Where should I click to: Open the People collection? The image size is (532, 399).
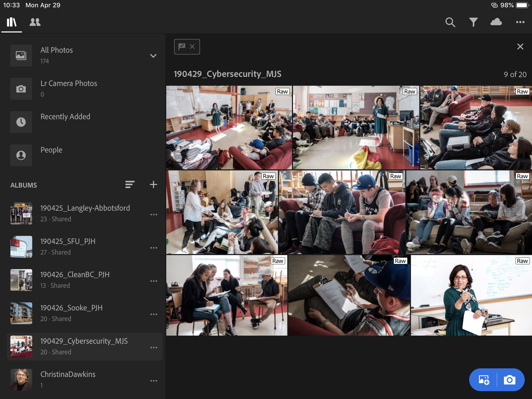point(51,150)
